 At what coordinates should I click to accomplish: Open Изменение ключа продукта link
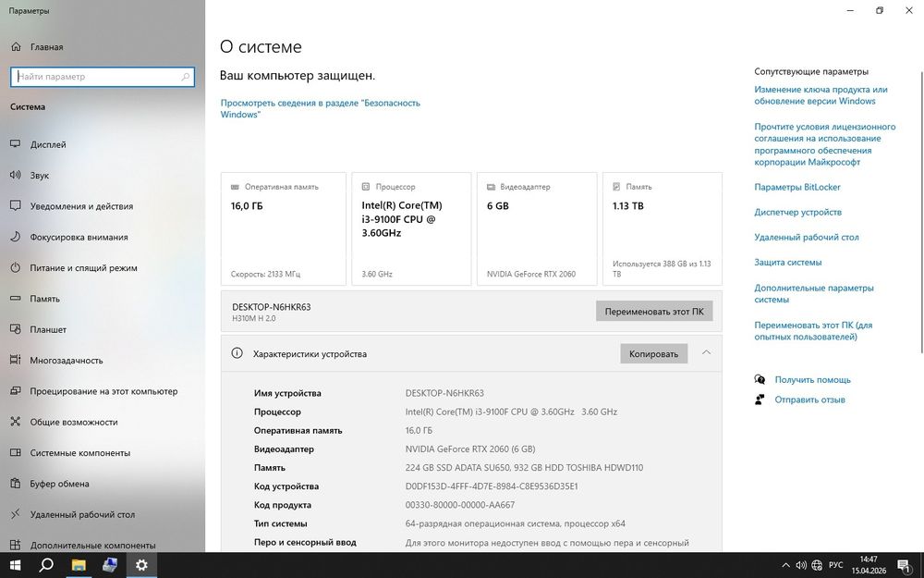click(x=821, y=95)
